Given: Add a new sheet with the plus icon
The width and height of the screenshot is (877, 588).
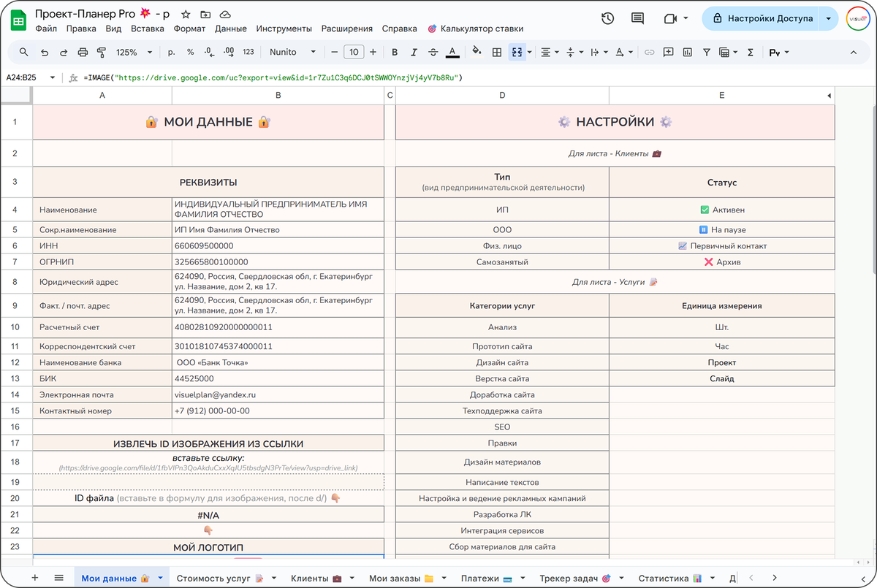Looking at the screenshot, I should 34,577.
